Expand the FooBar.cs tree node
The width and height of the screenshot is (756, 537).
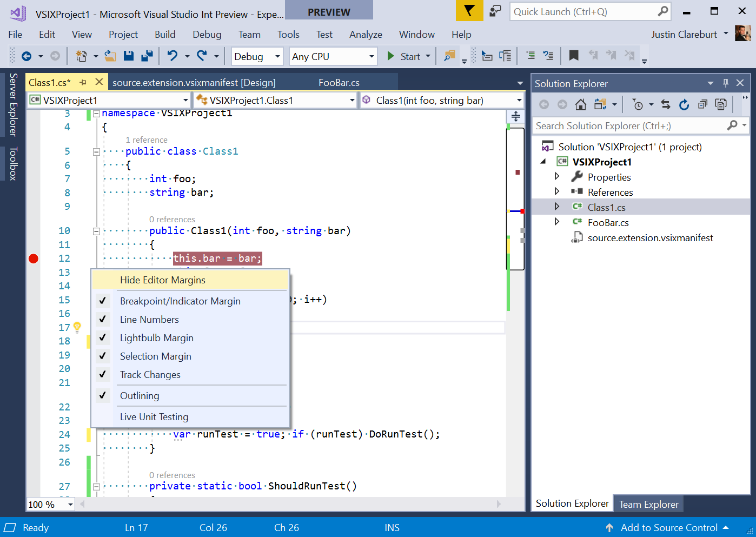pyautogui.click(x=556, y=222)
